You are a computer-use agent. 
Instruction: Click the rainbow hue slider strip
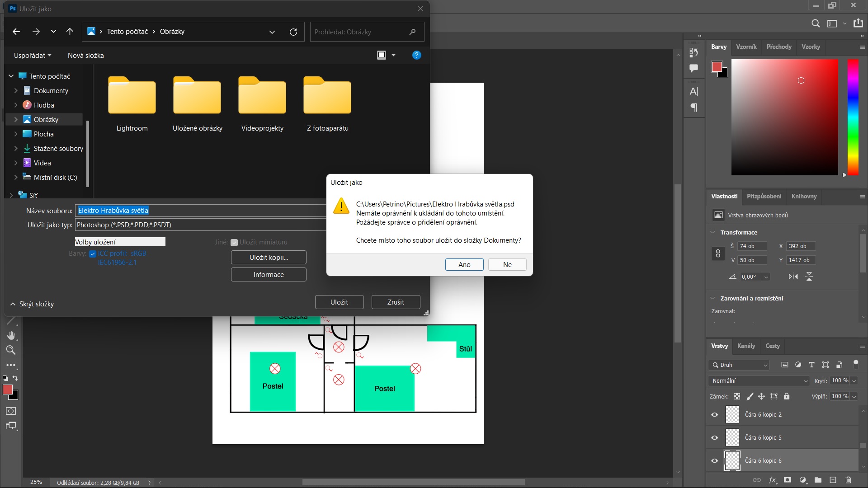853,117
